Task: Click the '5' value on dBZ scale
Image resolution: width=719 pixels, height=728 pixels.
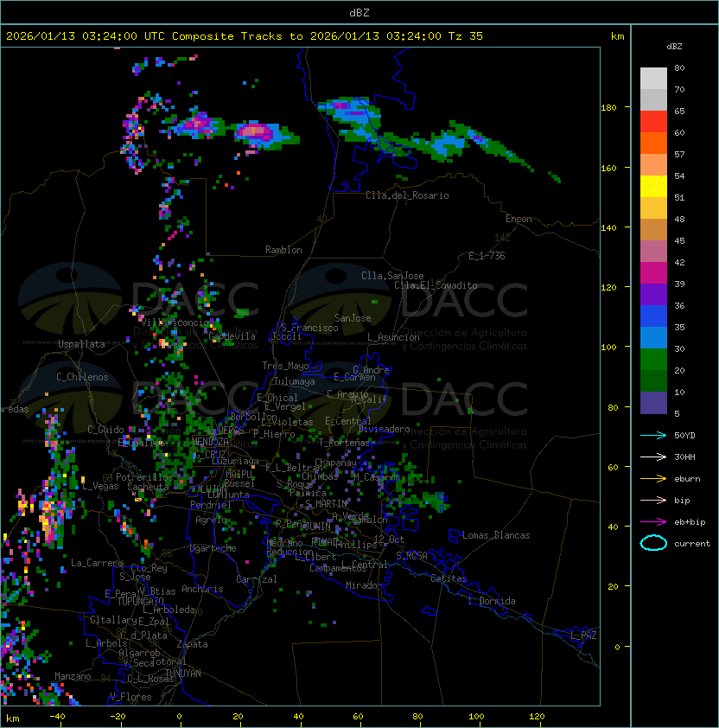Action: [x=677, y=413]
